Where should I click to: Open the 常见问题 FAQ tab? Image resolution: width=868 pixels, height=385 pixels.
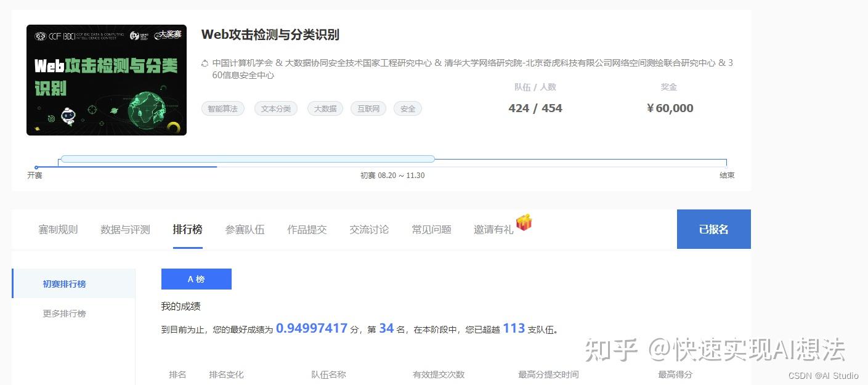[431, 229]
